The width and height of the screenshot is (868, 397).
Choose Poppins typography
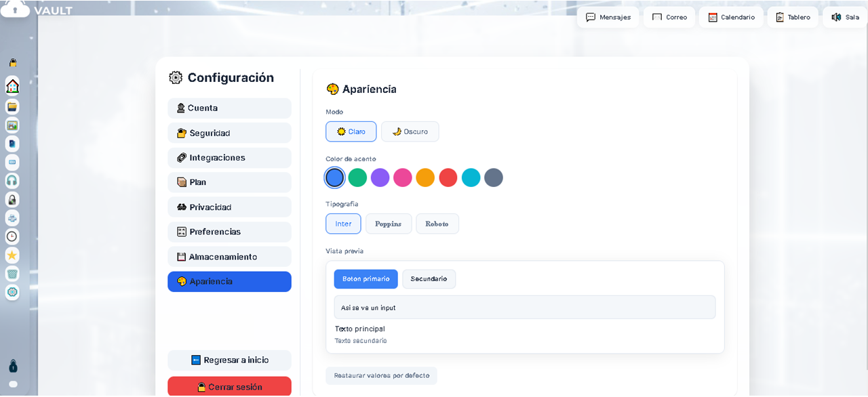click(389, 224)
